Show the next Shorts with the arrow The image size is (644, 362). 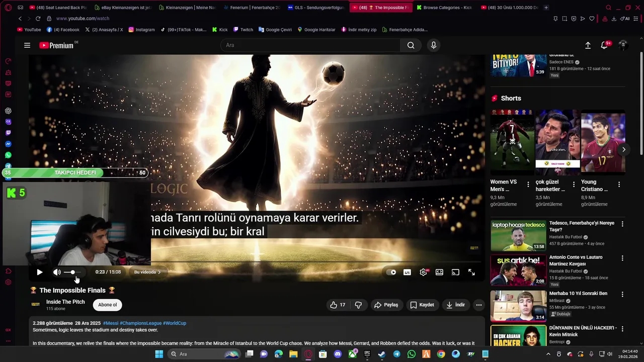(623, 149)
